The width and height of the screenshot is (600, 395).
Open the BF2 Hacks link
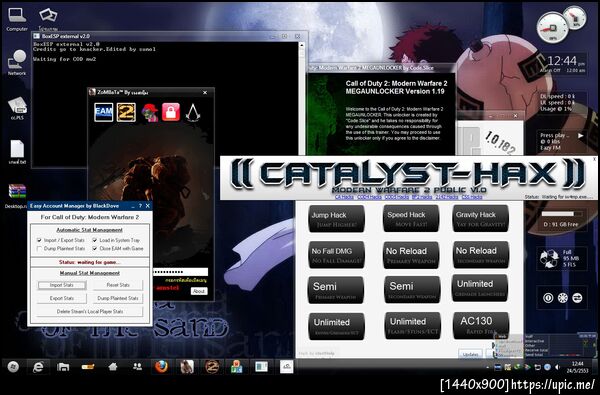pos(421,197)
